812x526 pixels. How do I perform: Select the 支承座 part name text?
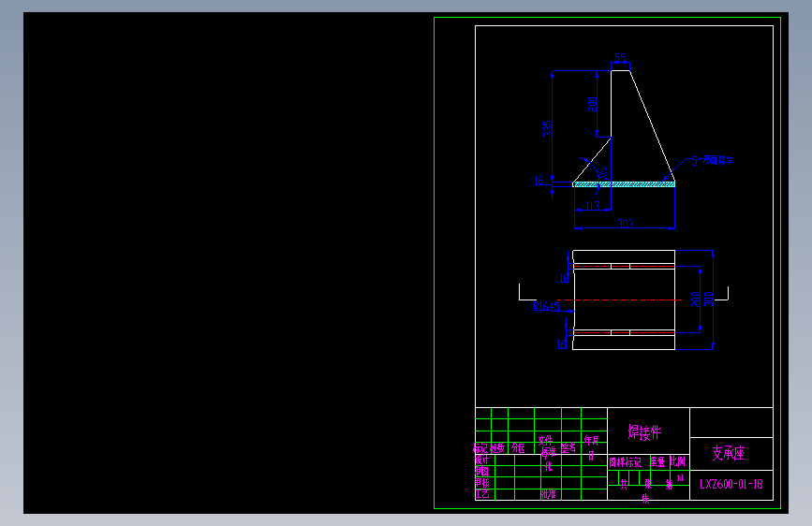(x=729, y=453)
